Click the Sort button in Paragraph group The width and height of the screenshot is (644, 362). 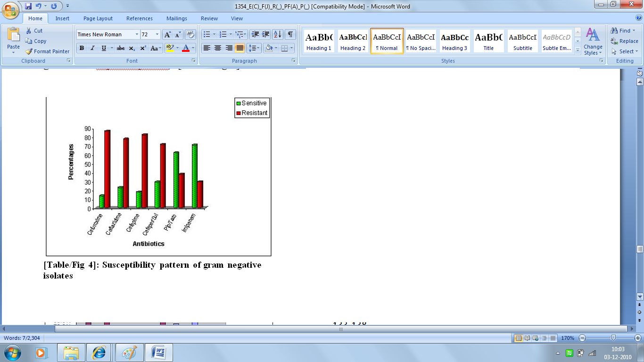pos(278,34)
